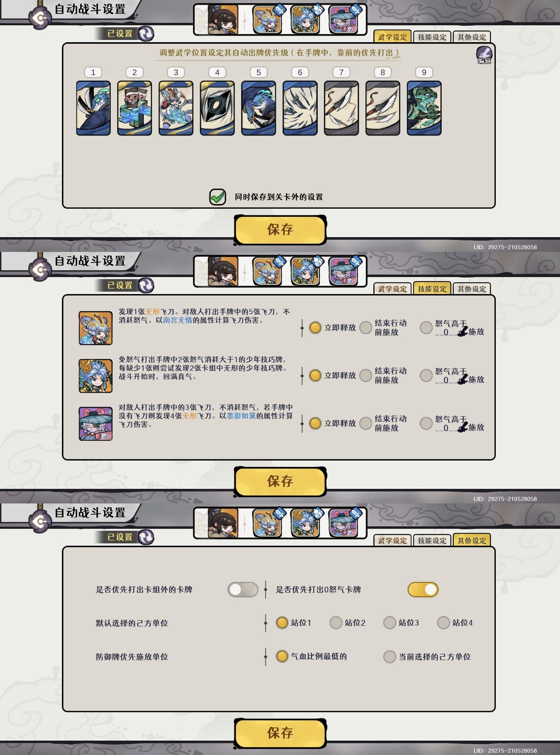Click 保存 below the 站位 options panel
560x755 pixels.
click(280, 733)
